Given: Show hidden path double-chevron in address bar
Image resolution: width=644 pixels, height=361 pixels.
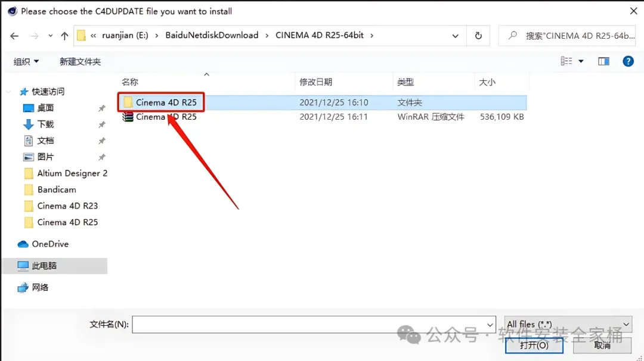Looking at the screenshot, I should coord(93,36).
